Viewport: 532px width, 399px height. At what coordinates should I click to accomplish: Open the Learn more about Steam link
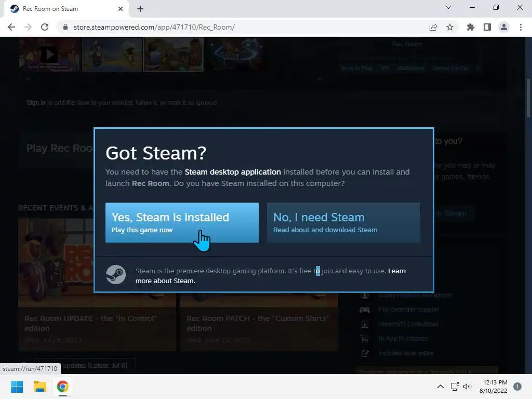click(x=270, y=276)
